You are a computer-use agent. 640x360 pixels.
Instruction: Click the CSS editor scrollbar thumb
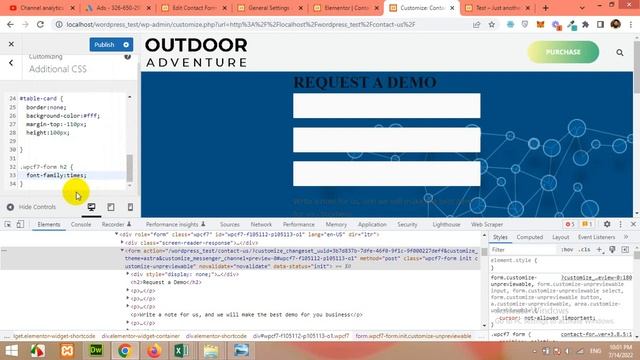130,168
